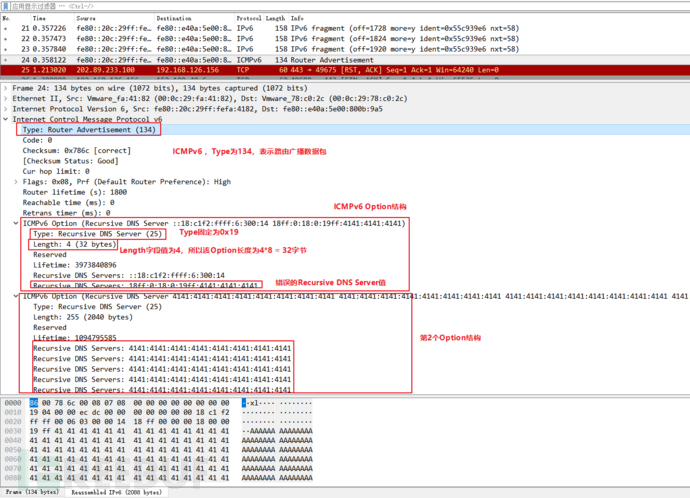The width and height of the screenshot is (690, 498).
Task: Click hex byte 86 at offset 0000
Action: [x=34, y=403]
